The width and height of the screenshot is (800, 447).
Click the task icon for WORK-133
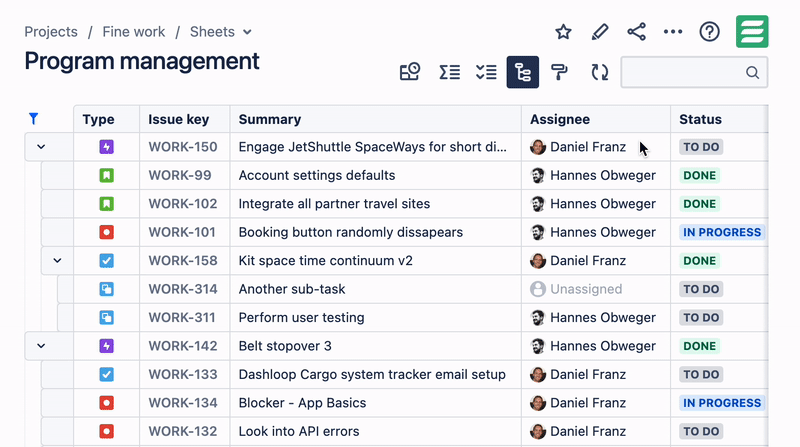tap(106, 375)
